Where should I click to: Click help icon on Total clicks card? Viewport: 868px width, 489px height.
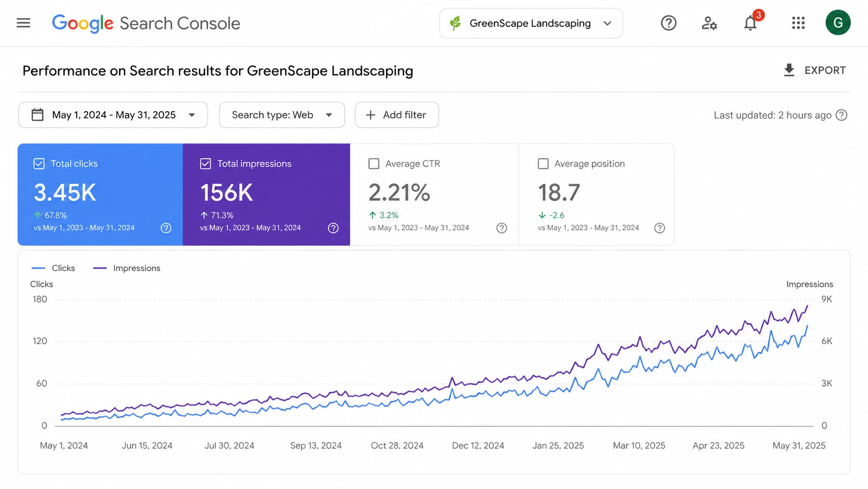(166, 228)
